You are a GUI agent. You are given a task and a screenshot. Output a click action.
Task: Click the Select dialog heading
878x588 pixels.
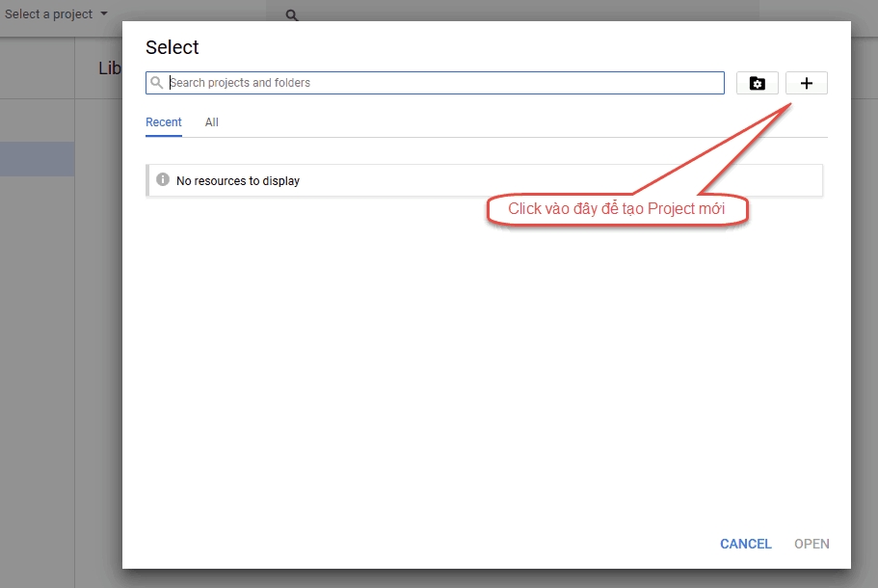click(173, 47)
